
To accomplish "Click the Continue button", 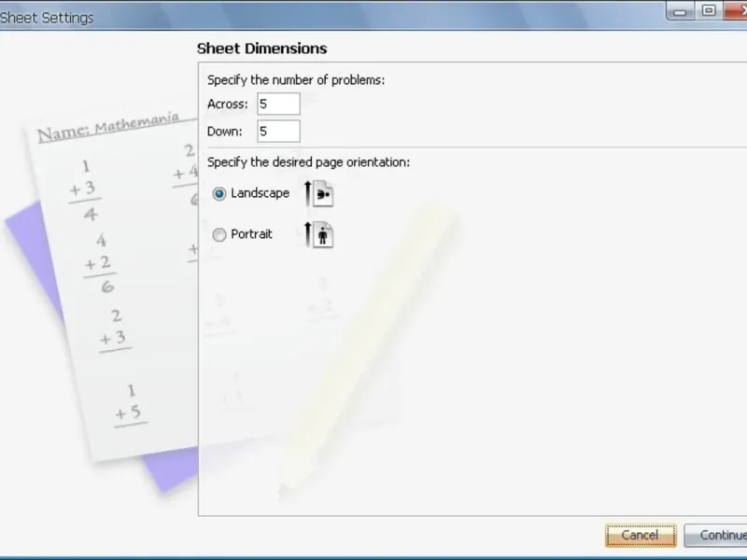I will (x=715, y=535).
